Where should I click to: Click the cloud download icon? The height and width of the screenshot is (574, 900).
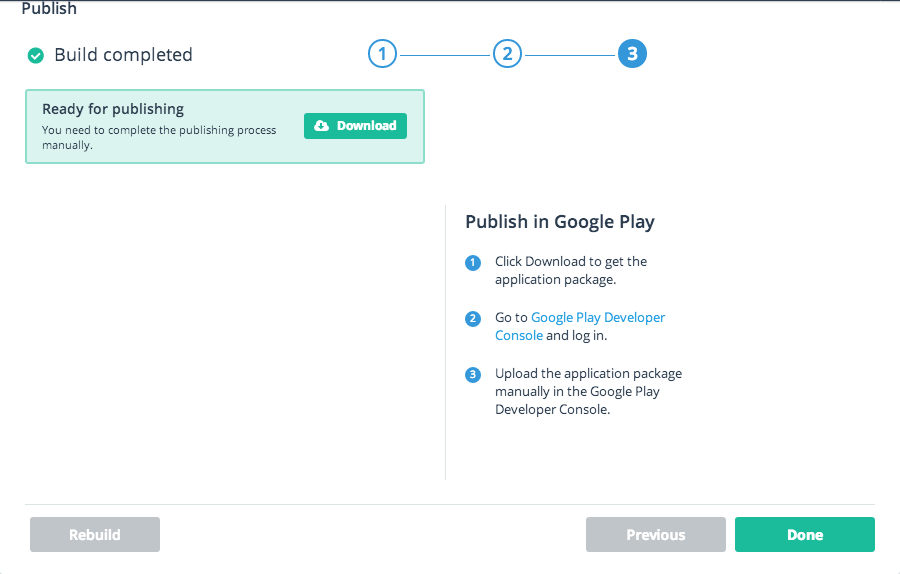321,126
